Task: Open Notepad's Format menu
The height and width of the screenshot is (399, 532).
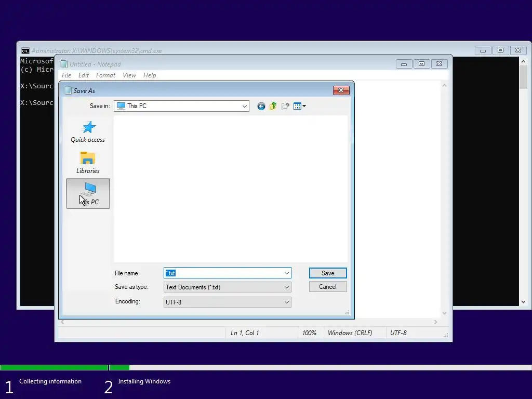Action: (x=105, y=75)
